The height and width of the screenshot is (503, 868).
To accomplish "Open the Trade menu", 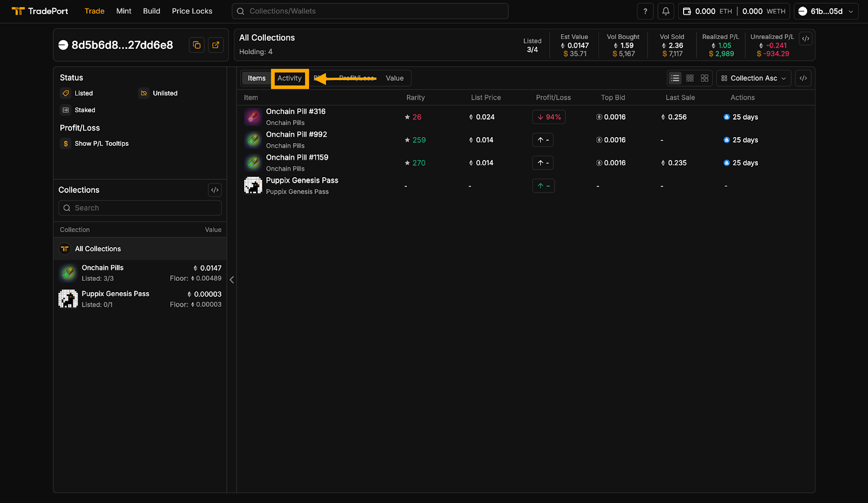I will (x=94, y=11).
